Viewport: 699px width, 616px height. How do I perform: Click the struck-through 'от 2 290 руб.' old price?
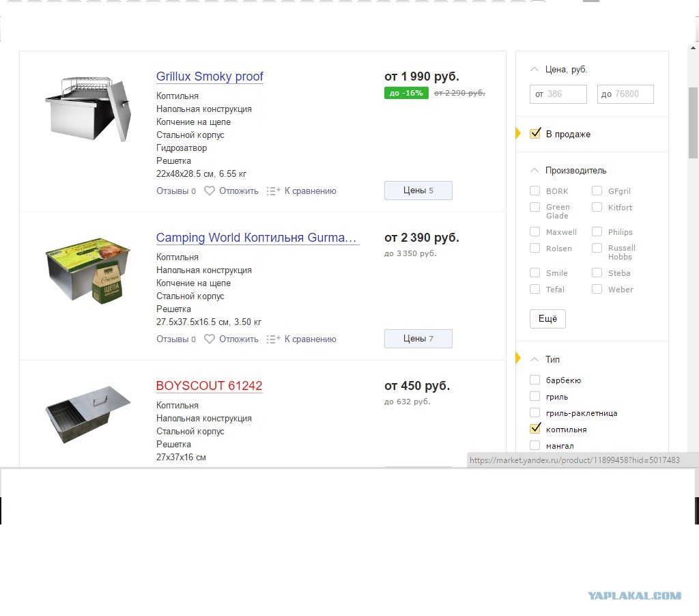click(x=459, y=93)
